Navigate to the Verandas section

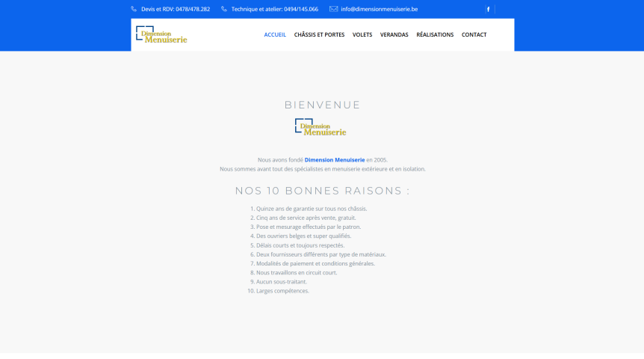point(394,34)
